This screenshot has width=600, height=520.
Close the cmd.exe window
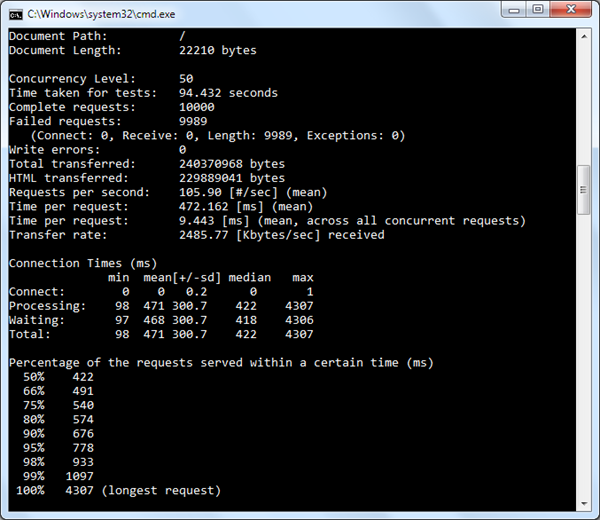(x=571, y=10)
